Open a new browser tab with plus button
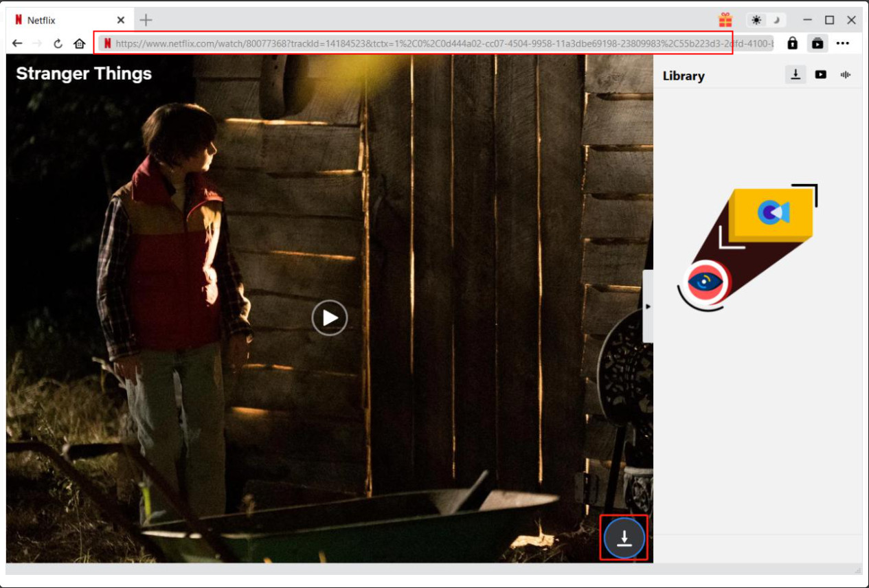The height and width of the screenshot is (588, 869). click(x=146, y=20)
